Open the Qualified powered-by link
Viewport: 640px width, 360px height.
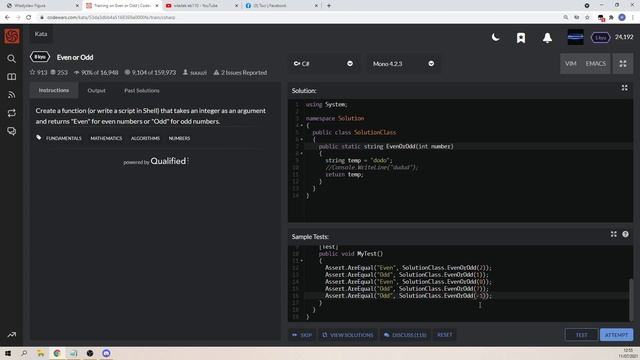(155, 161)
